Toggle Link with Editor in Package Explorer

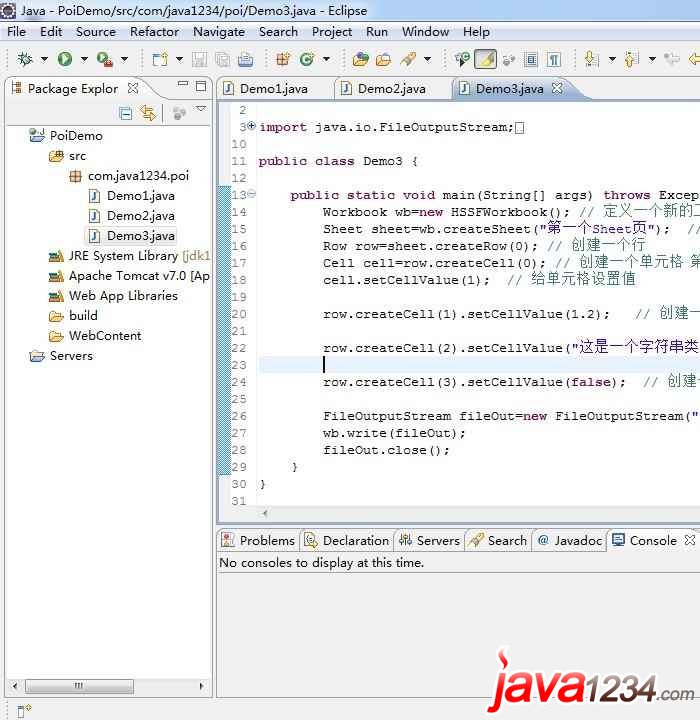coord(148,113)
